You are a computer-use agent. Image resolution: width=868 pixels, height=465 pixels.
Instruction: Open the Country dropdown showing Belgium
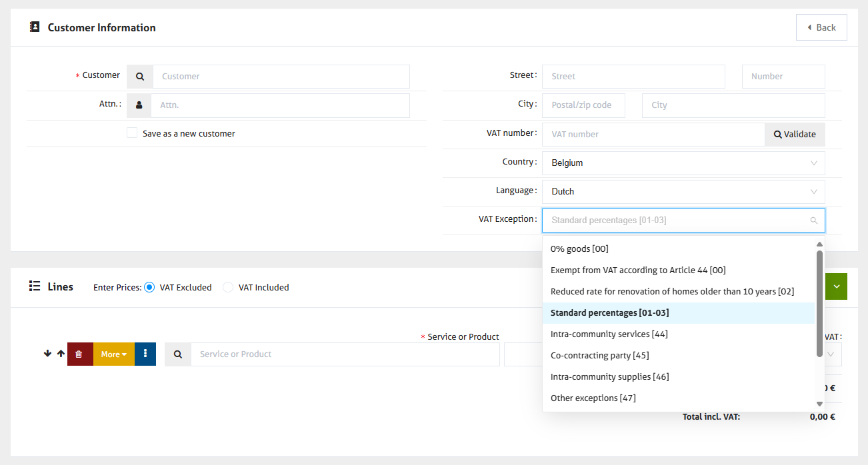click(x=683, y=163)
